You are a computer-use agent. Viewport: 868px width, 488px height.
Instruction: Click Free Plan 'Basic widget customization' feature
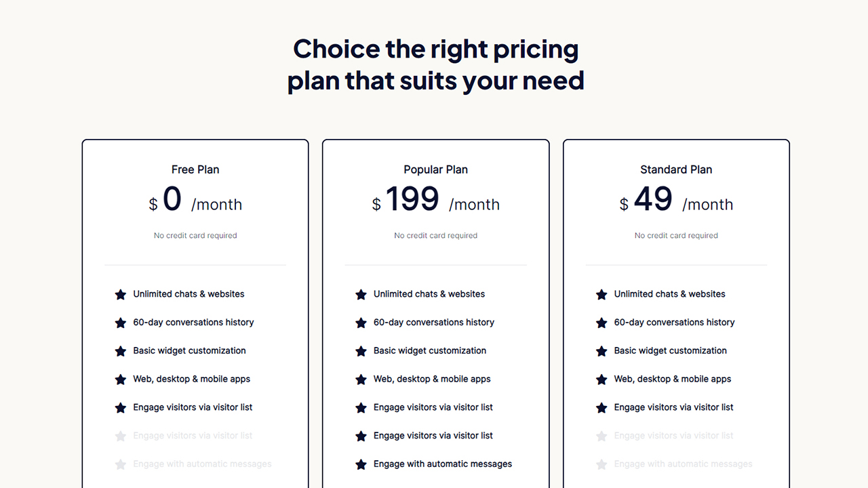click(189, 350)
